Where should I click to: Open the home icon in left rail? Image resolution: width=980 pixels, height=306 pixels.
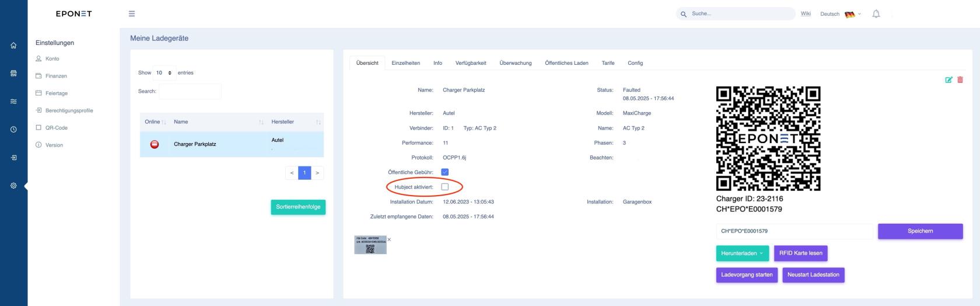pyautogui.click(x=13, y=46)
